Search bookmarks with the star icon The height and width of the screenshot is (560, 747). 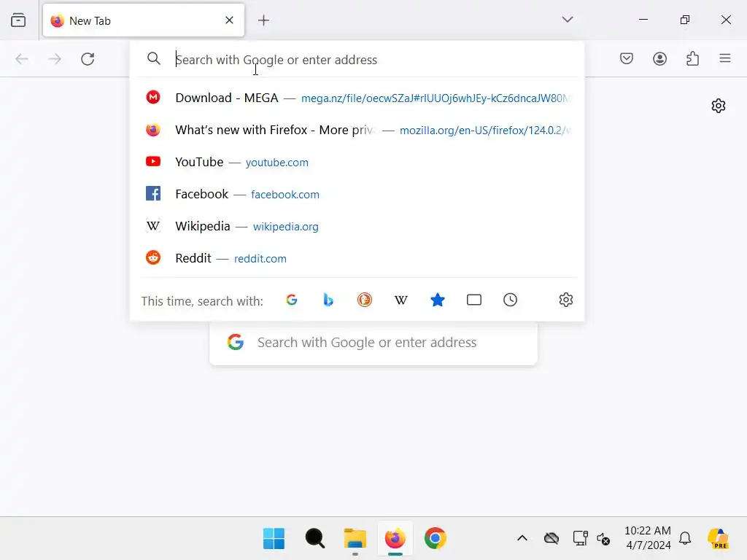click(x=438, y=300)
